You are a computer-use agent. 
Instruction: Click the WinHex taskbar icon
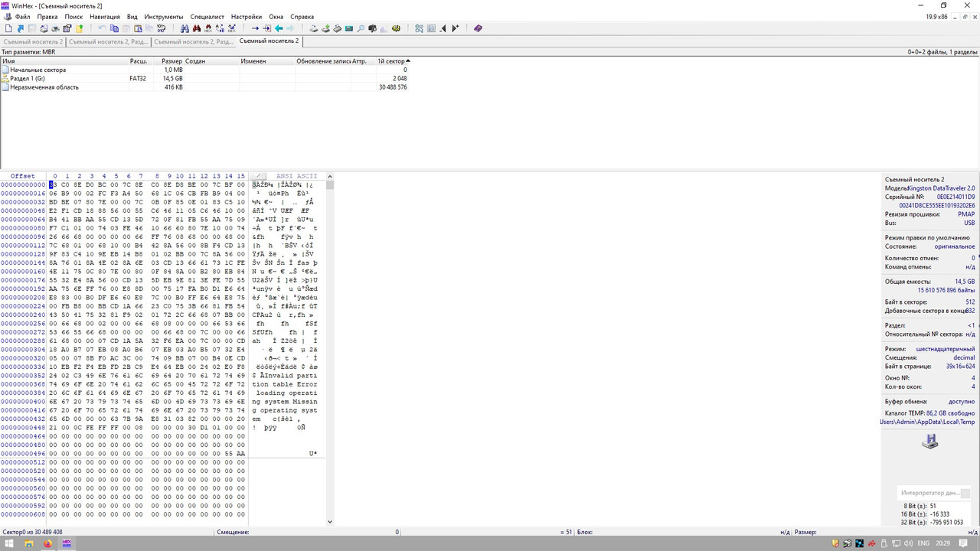(67, 544)
